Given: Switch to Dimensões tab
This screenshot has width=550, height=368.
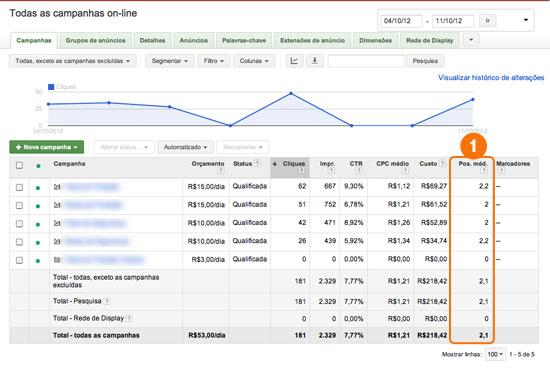Looking at the screenshot, I should (x=375, y=40).
